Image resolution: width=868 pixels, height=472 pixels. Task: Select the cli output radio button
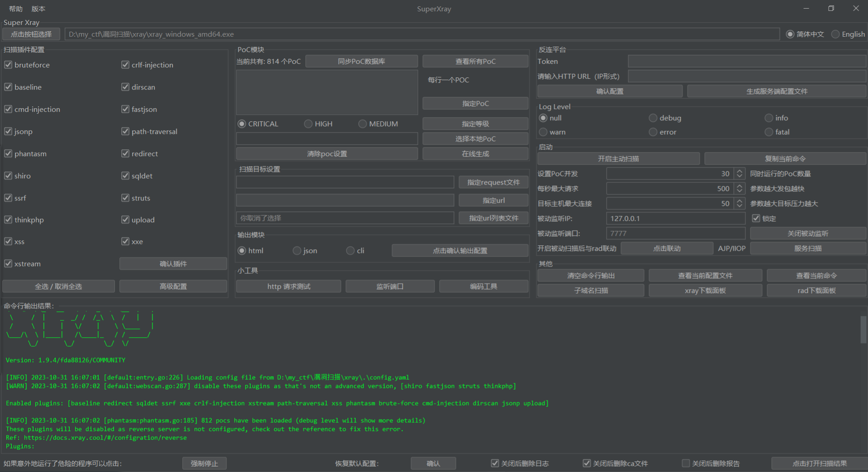click(350, 250)
